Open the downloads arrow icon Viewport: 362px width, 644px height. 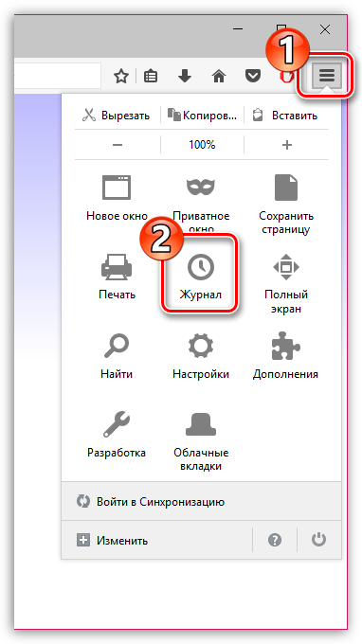pyautogui.click(x=185, y=76)
